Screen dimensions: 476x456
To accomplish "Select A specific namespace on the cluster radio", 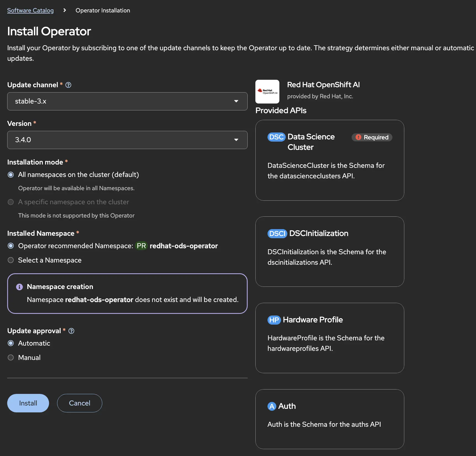I will click(11, 202).
